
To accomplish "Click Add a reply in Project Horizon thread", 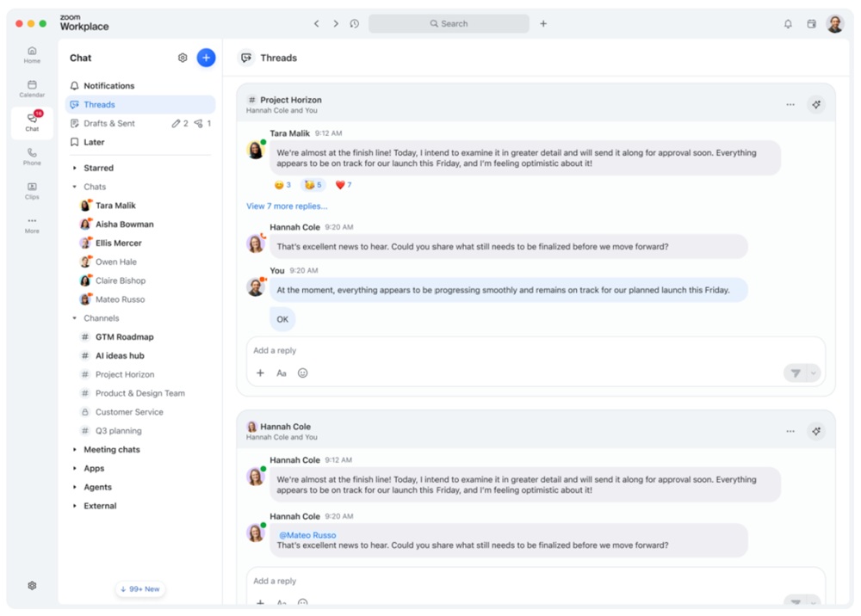I will click(536, 350).
